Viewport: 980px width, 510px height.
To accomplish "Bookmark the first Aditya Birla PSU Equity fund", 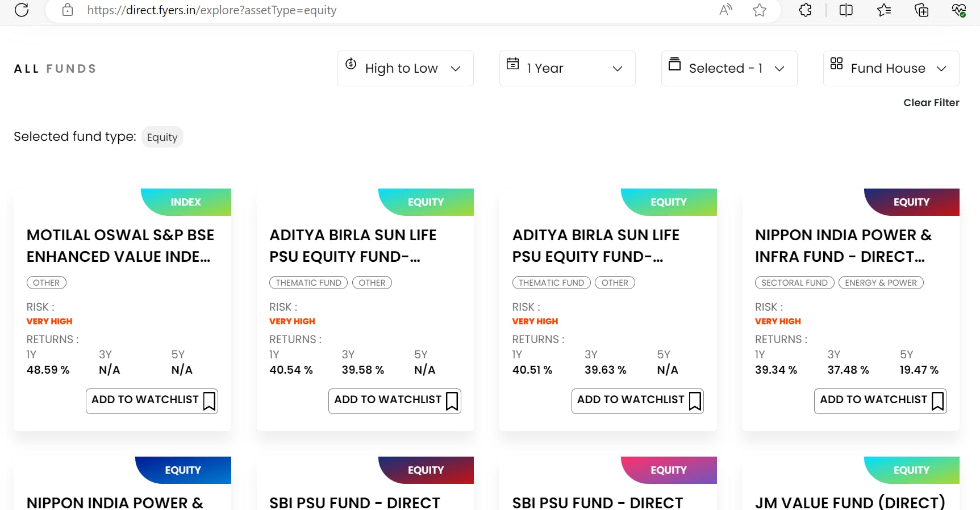I will point(452,401).
